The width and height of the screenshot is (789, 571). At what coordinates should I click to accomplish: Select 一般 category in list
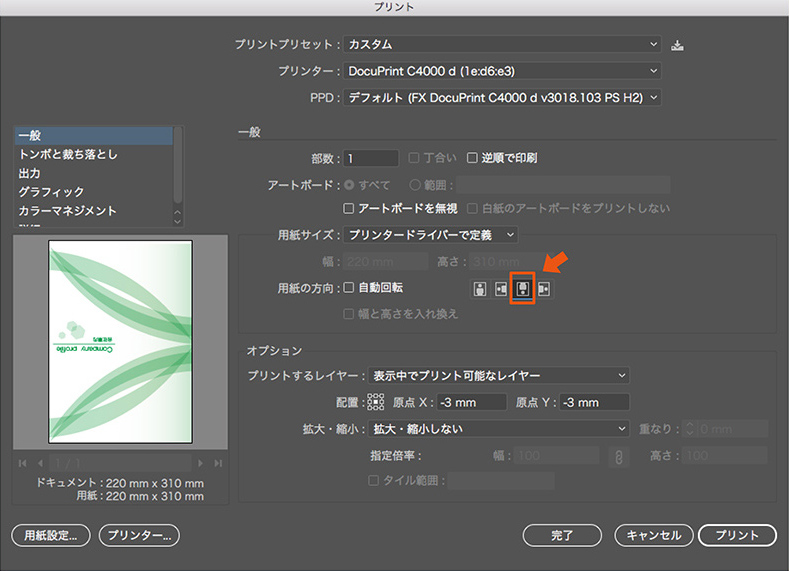pyautogui.click(x=94, y=135)
